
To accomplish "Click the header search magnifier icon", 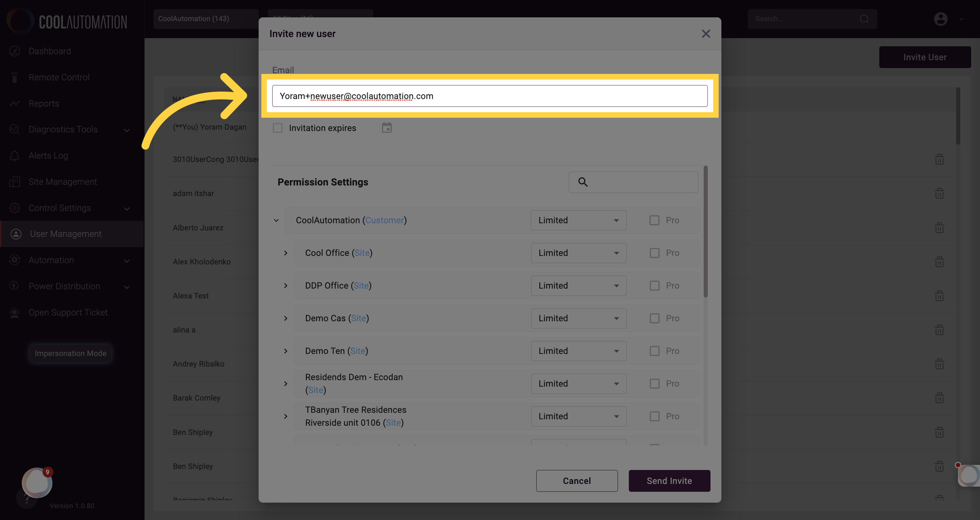I will (x=864, y=19).
